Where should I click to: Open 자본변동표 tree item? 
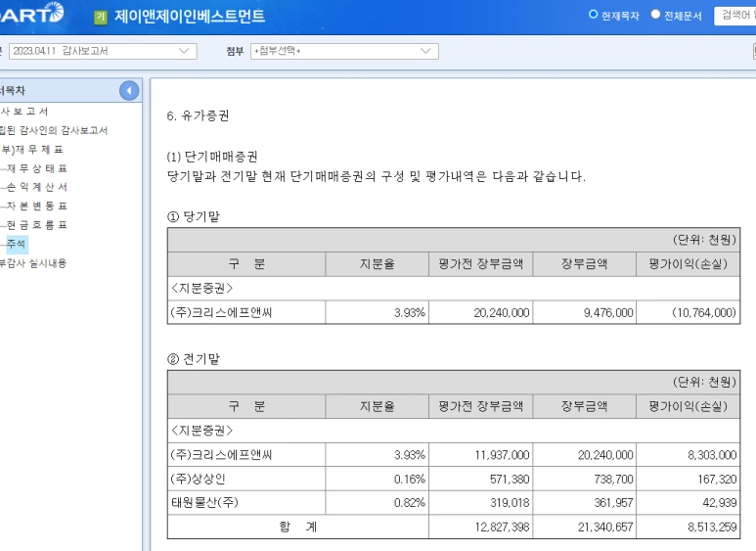(x=36, y=207)
